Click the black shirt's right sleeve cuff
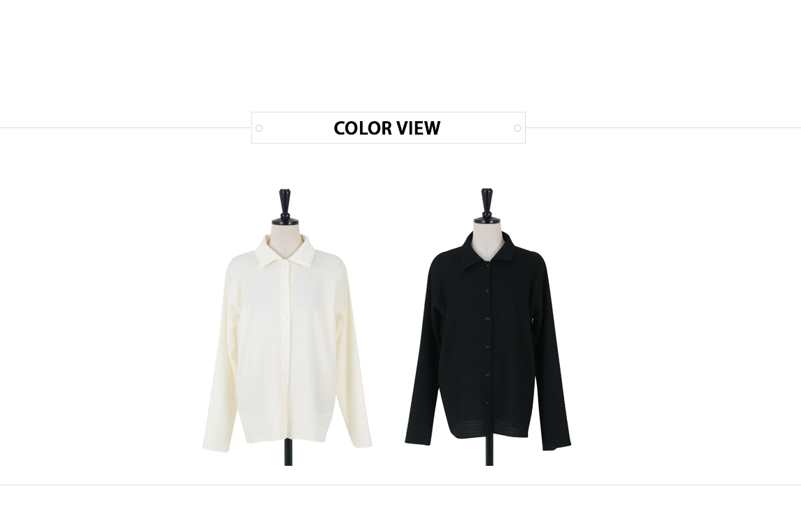Screen dimensions: 801x532 click(x=556, y=444)
